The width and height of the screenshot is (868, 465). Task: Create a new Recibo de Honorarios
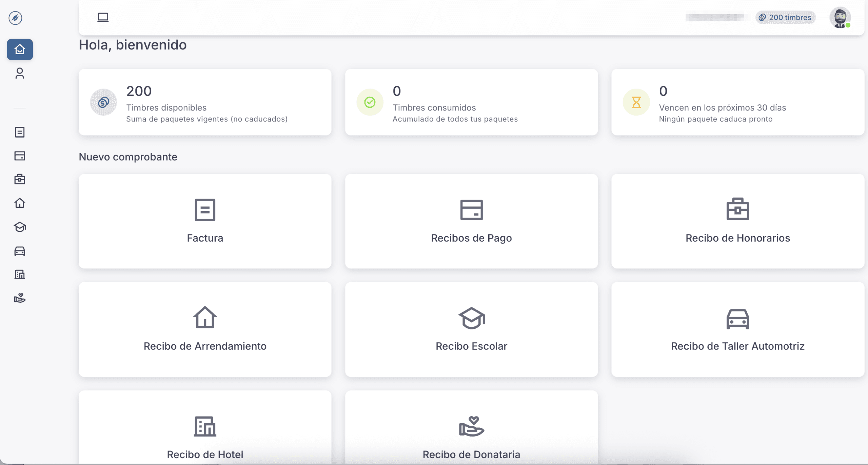(737, 221)
